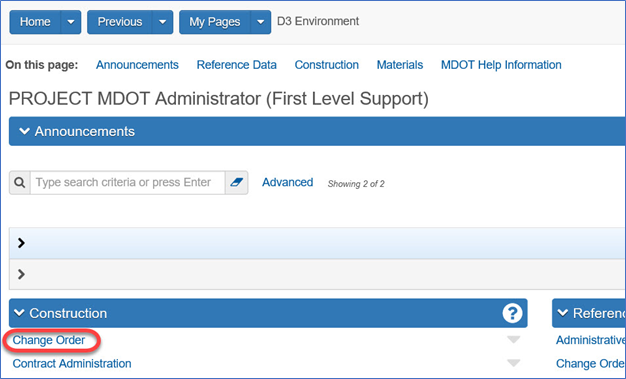Image resolution: width=626 pixels, height=379 pixels.
Task: Open Construction help question-mark icon
Action: (x=512, y=313)
